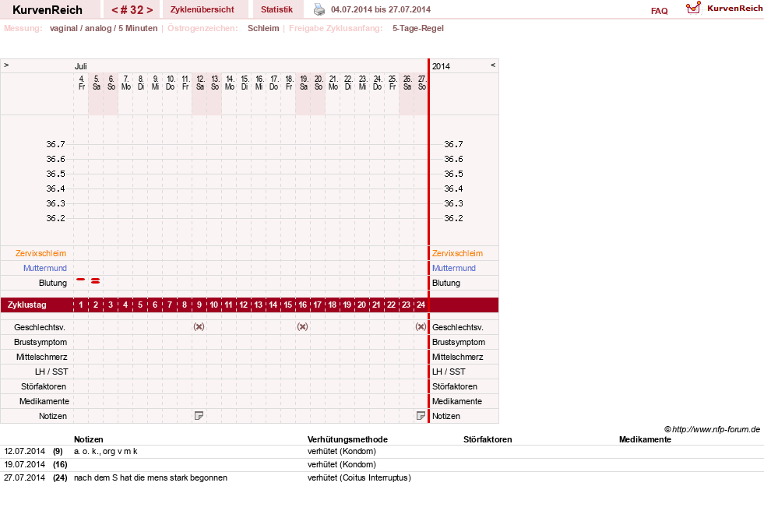Click the note text 'a. o. k., org v m k'
Screen dimensions: 764x532
point(106,451)
